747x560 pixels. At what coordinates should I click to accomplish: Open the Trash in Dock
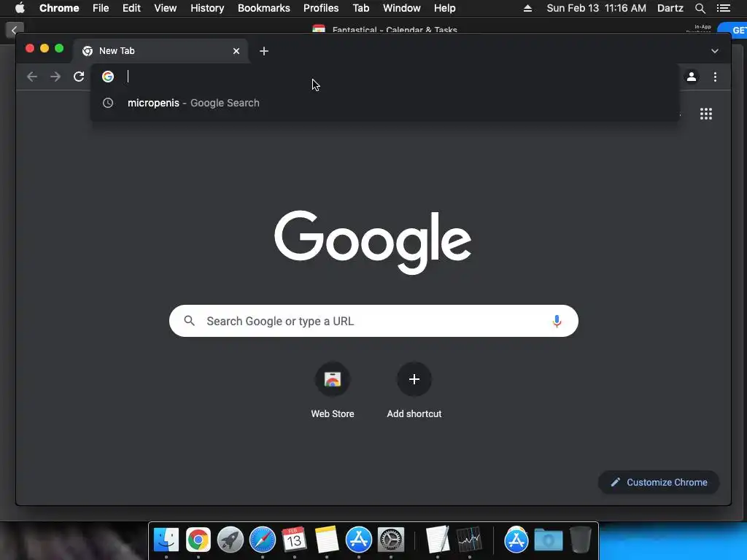tap(580, 540)
